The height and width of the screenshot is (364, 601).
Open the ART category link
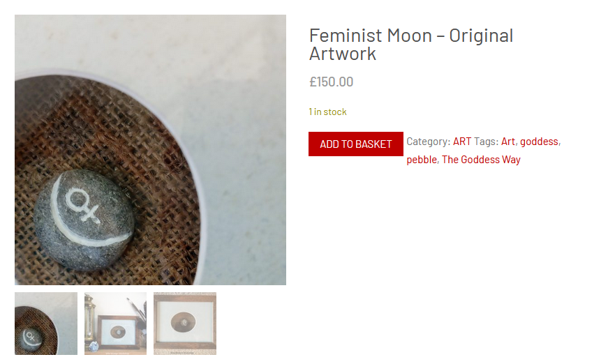click(x=462, y=142)
